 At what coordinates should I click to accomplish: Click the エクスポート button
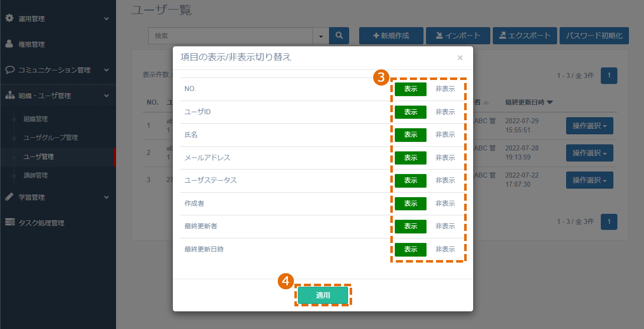tap(525, 36)
